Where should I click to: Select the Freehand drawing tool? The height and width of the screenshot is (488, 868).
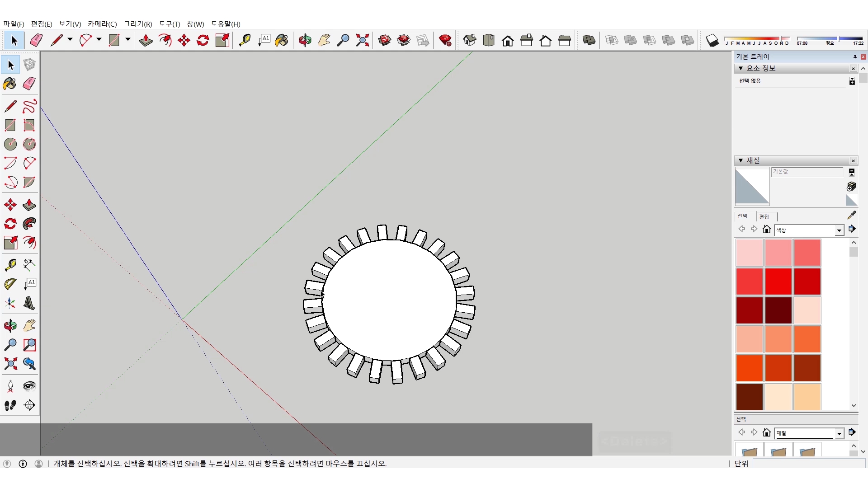tap(29, 106)
